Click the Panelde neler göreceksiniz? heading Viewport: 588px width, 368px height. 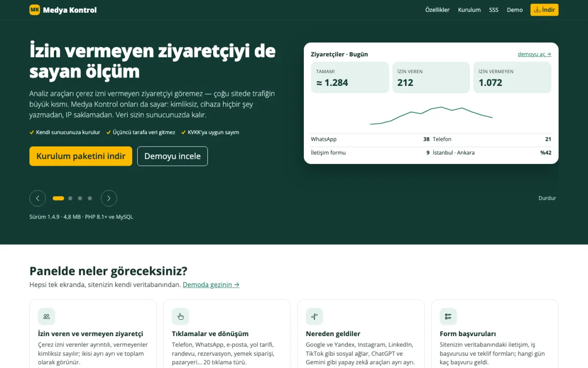(x=108, y=271)
